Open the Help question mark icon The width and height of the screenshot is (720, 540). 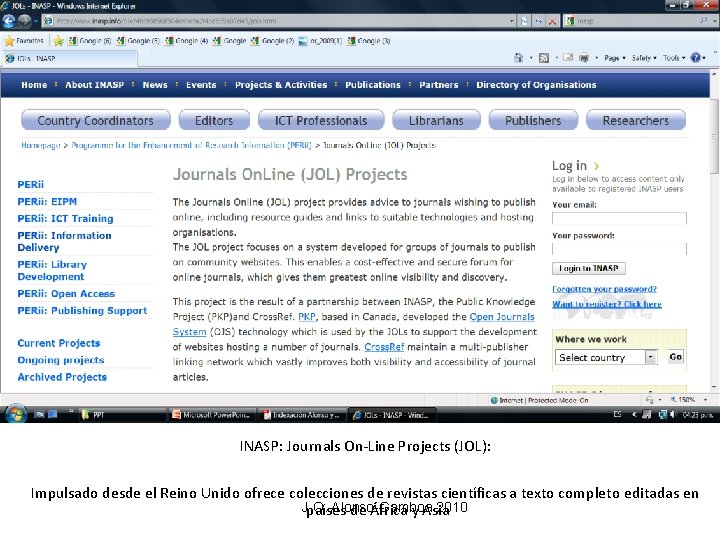click(x=696, y=58)
